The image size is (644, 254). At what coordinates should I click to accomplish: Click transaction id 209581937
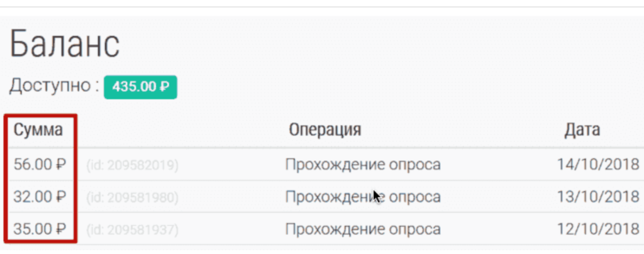pos(132,228)
